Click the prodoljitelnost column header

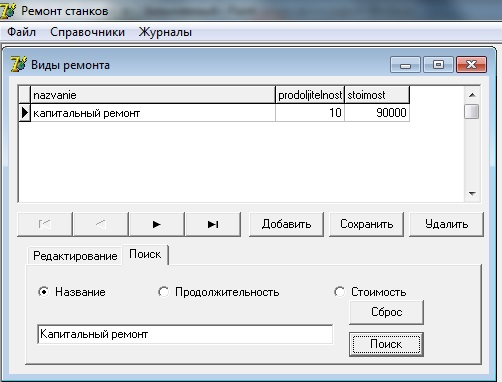pos(310,95)
